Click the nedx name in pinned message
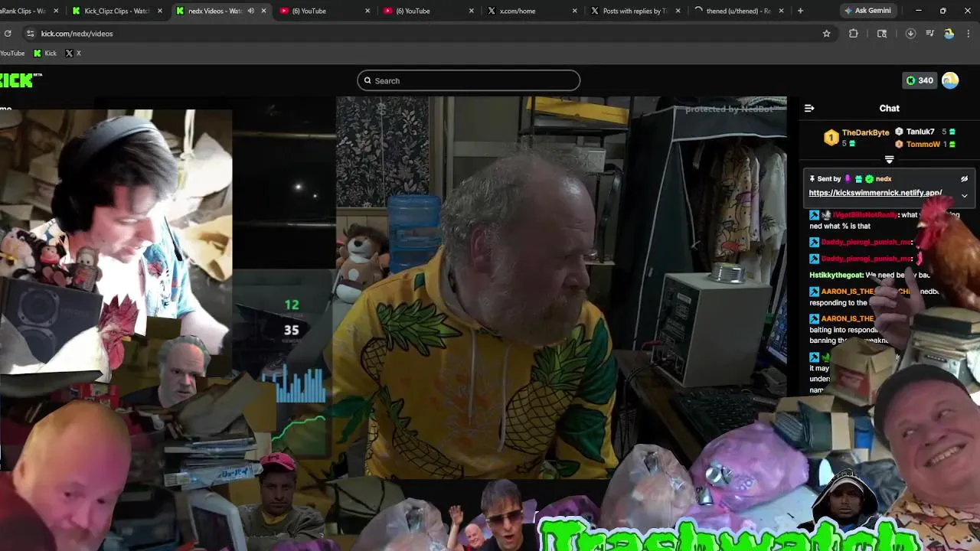The width and height of the screenshot is (980, 551). [x=884, y=179]
